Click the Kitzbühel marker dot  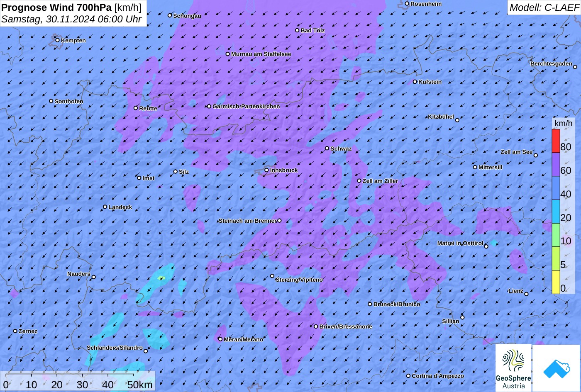click(457, 120)
